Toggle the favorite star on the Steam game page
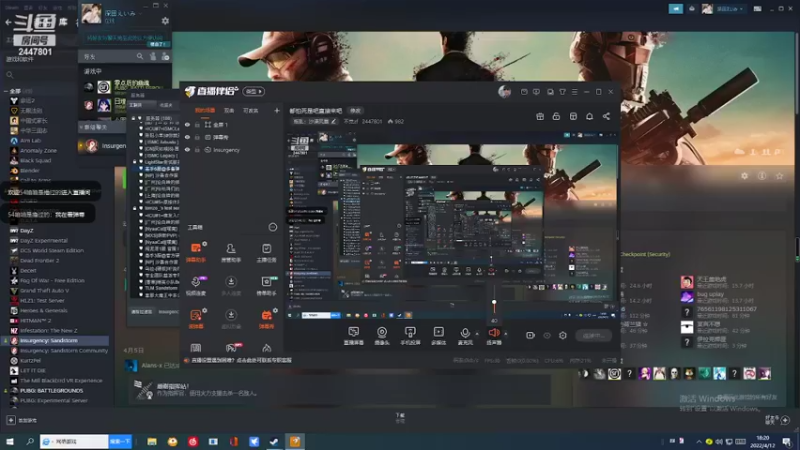 point(779,176)
